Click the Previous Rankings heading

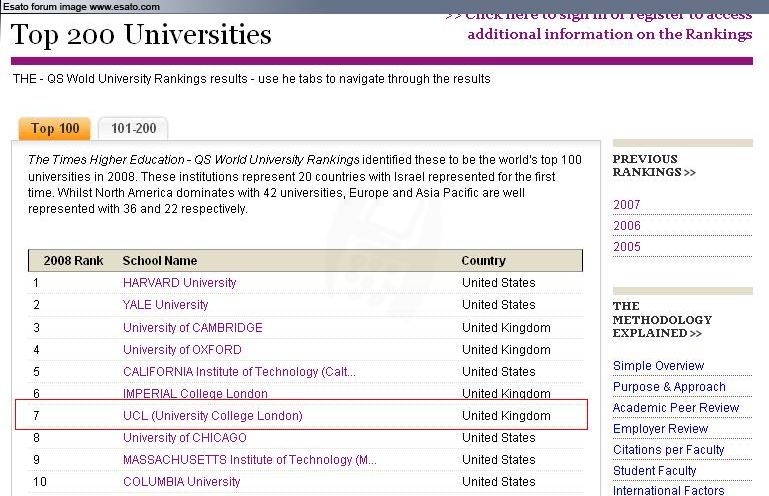pos(654,166)
